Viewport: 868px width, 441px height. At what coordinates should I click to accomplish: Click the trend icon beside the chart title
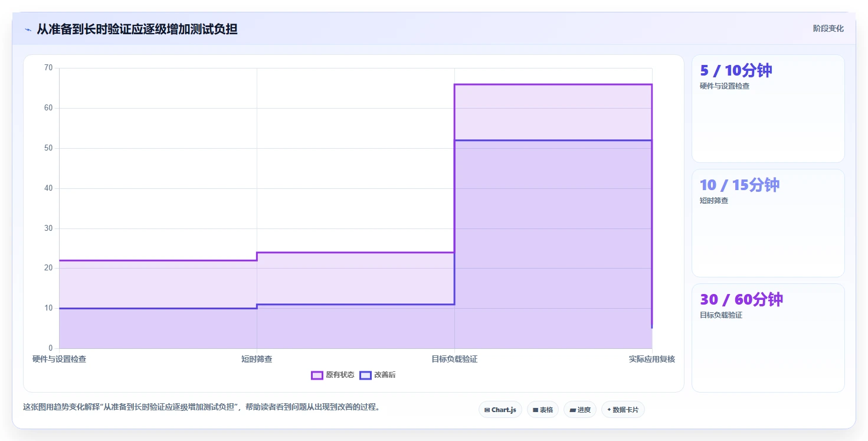(x=28, y=29)
